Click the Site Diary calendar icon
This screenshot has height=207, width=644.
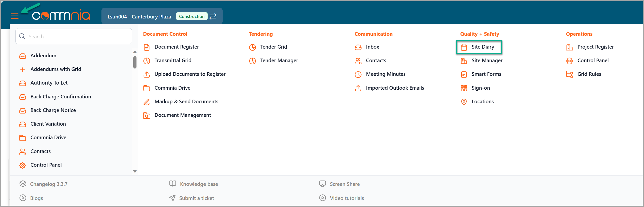464,47
